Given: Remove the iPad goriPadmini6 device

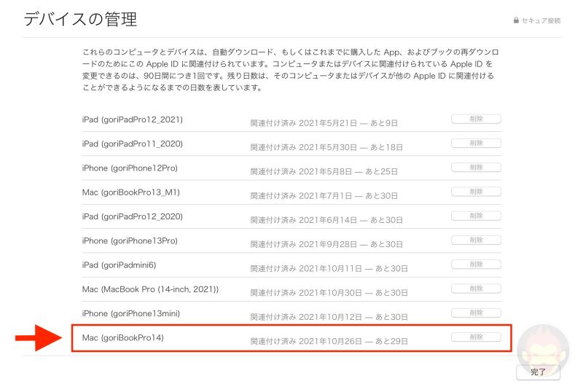Looking at the screenshot, I should 476,264.
